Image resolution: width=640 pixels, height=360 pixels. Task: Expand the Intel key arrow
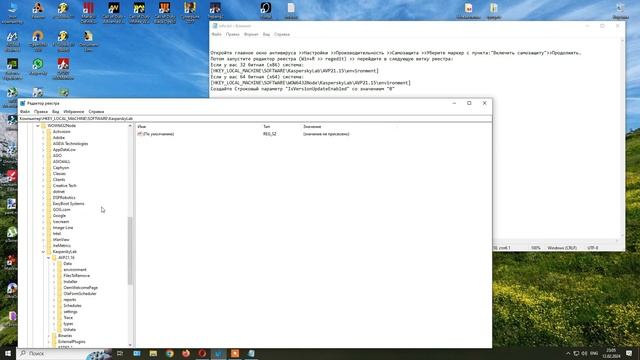point(43,233)
